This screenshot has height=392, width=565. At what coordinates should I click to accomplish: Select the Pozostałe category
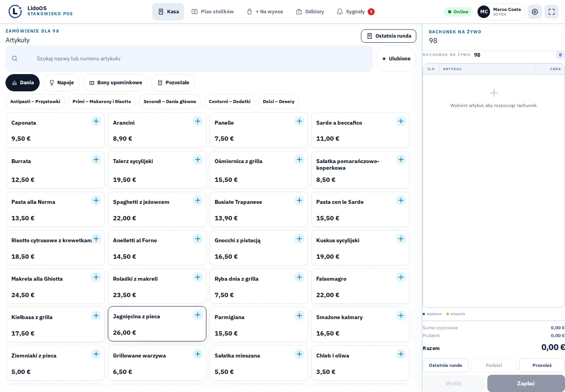pyautogui.click(x=173, y=83)
